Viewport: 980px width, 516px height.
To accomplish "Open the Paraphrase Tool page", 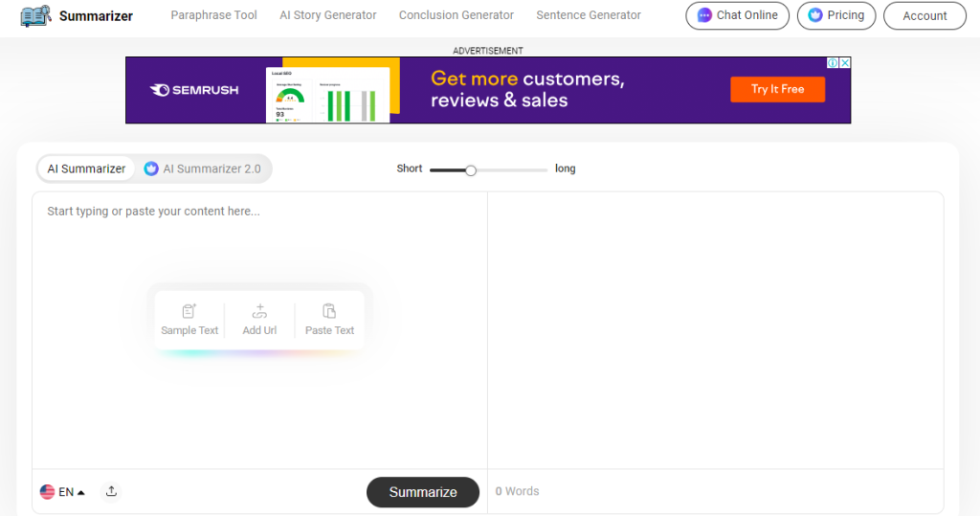I will (x=213, y=15).
